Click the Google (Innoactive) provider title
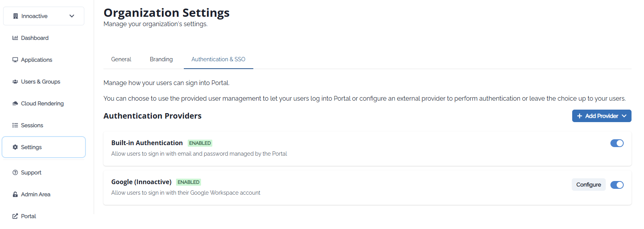This screenshot has width=644, height=229. [141, 182]
